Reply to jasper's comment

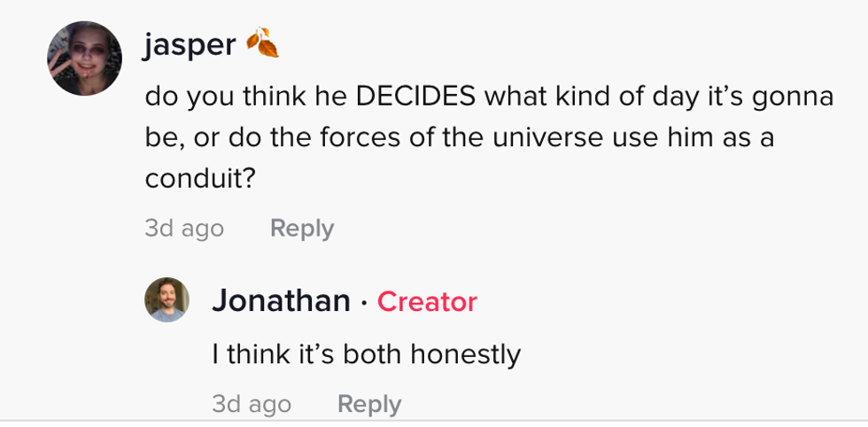(x=302, y=229)
